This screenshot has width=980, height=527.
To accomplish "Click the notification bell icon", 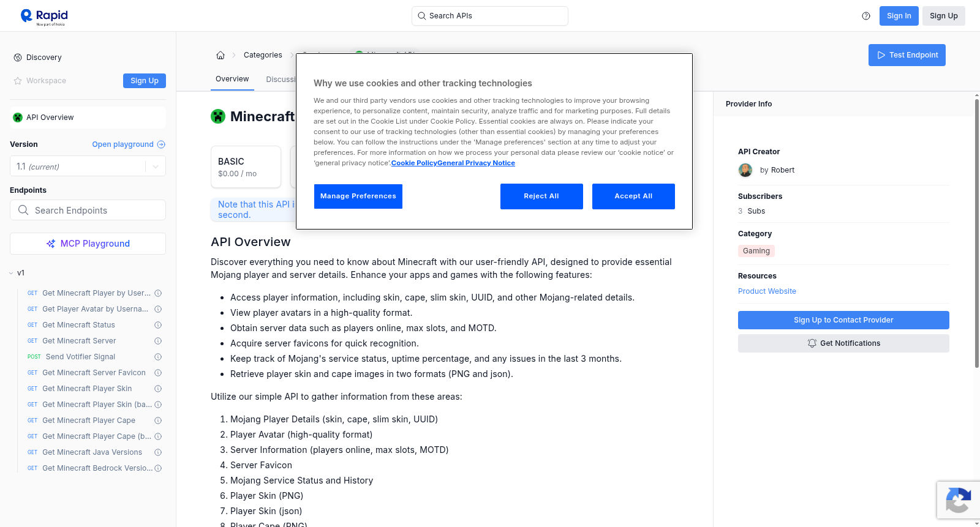I will [x=812, y=343].
